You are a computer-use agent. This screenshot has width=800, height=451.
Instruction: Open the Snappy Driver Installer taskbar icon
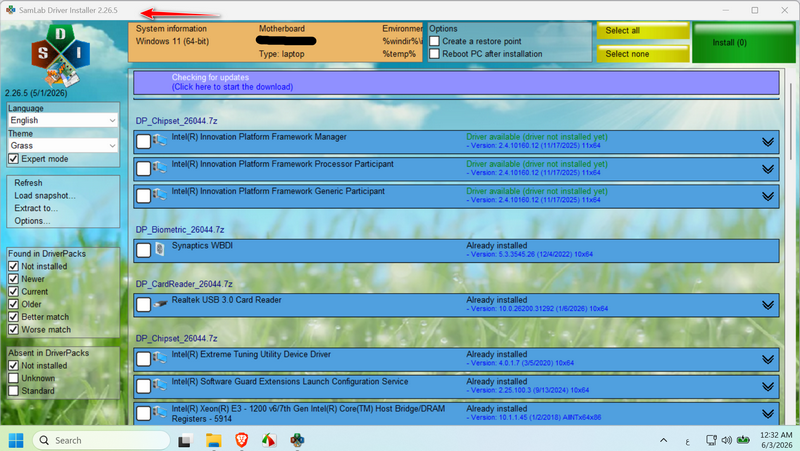point(297,440)
